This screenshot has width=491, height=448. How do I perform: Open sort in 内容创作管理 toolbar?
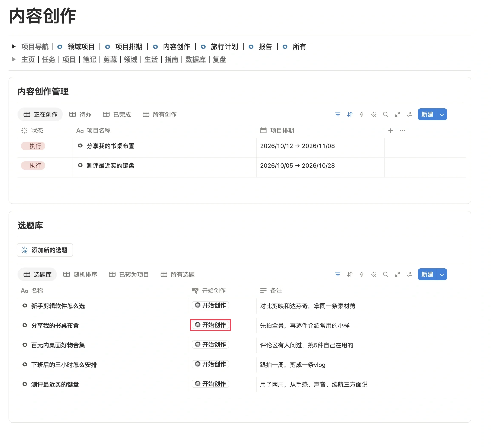click(x=349, y=114)
